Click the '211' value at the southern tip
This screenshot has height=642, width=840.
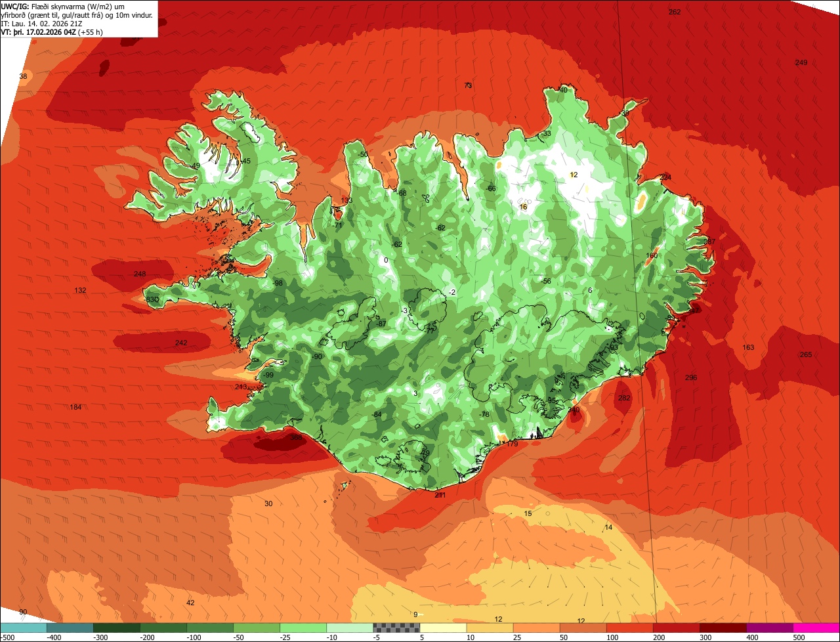pyautogui.click(x=440, y=495)
